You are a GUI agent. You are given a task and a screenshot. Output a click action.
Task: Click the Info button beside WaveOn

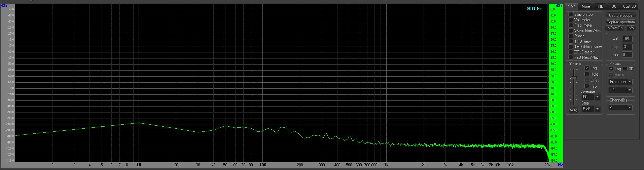pyautogui.click(x=631, y=28)
